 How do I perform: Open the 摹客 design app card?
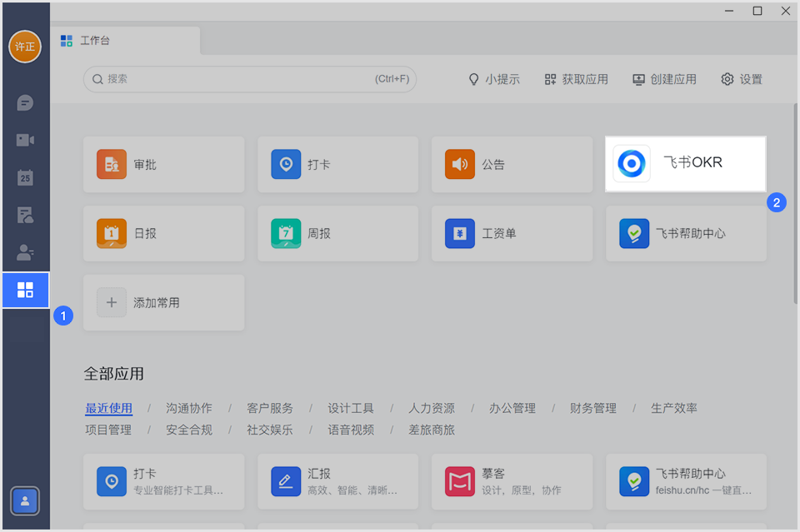coord(512,481)
